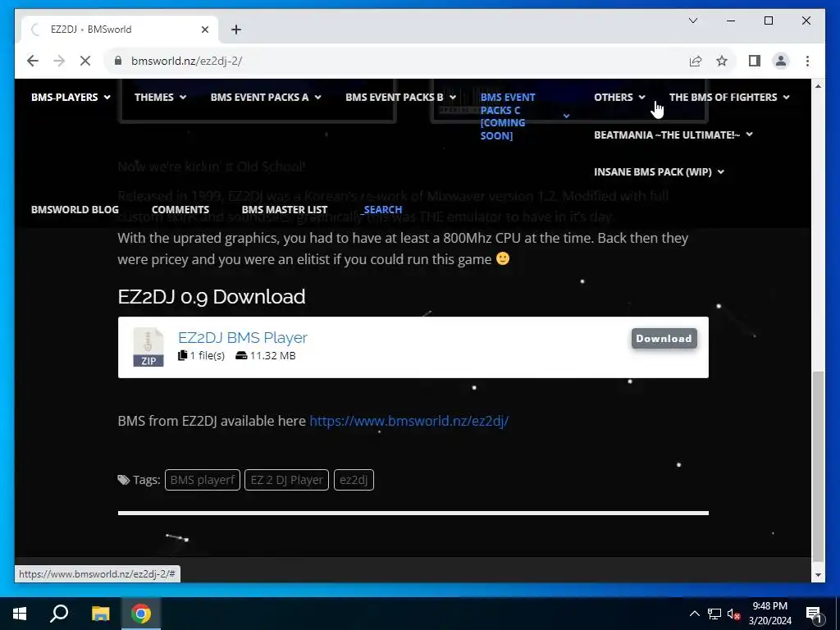Share this page using the share icon
840x630 pixels.
tap(696, 61)
